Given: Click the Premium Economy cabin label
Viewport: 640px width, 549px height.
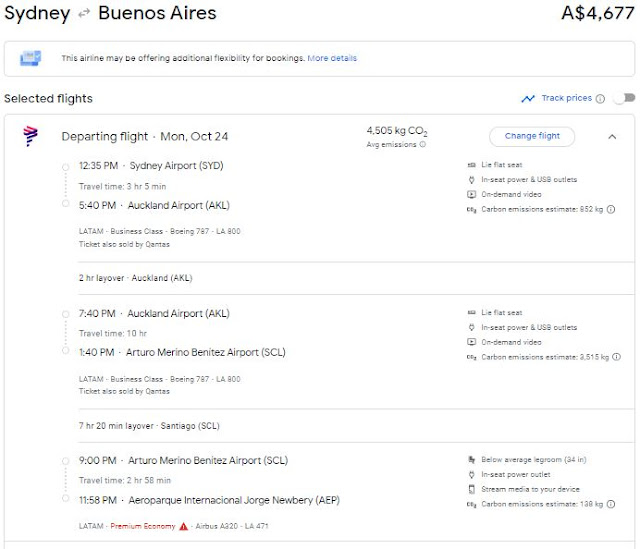Looking at the screenshot, I should pos(142,526).
